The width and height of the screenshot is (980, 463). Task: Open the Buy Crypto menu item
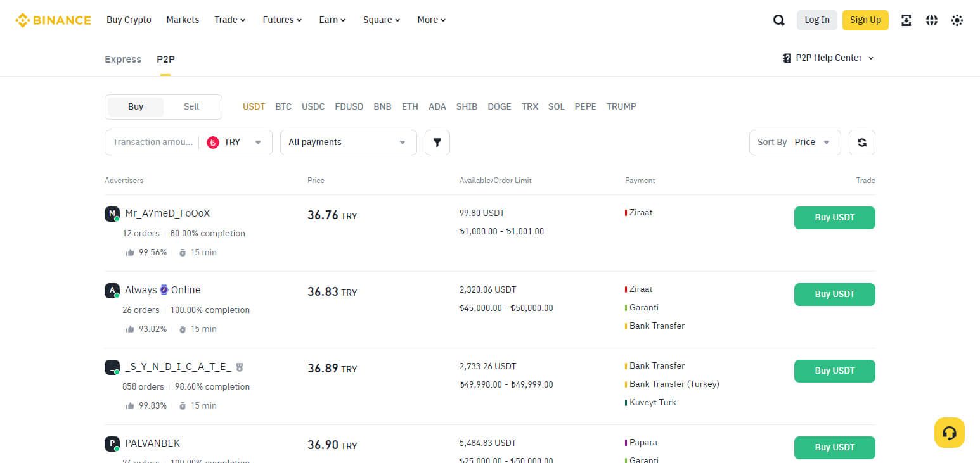pos(129,20)
